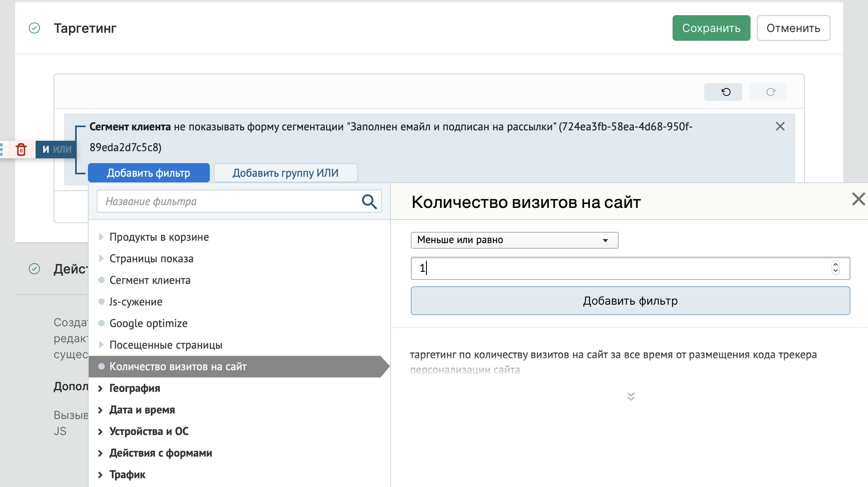Viewport: 868px width, 487px height.
Task: Confirm with wide Добавить фильтр button
Action: tap(630, 301)
